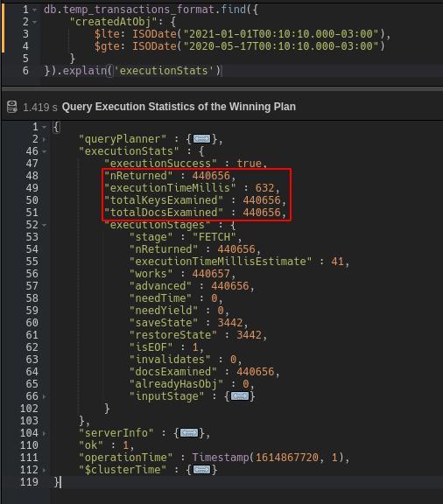This screenshot has height=504, width=443.
Task: Click result line number 48 in gutter
Action: click(x=32, y=176)
